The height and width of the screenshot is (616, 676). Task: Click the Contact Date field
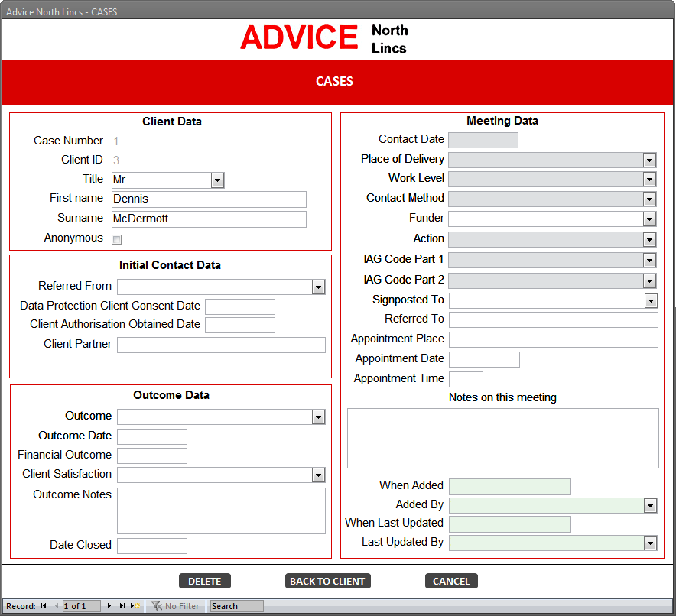pos(483,141)
